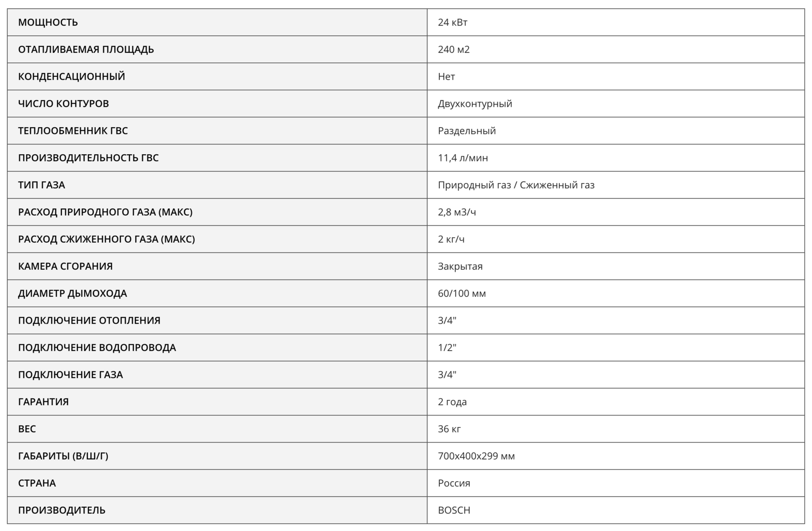Viewport: 812px width, 531px height.
Task: Select the Закрытая combustion chamber value
Action: (x=460, y=266)
